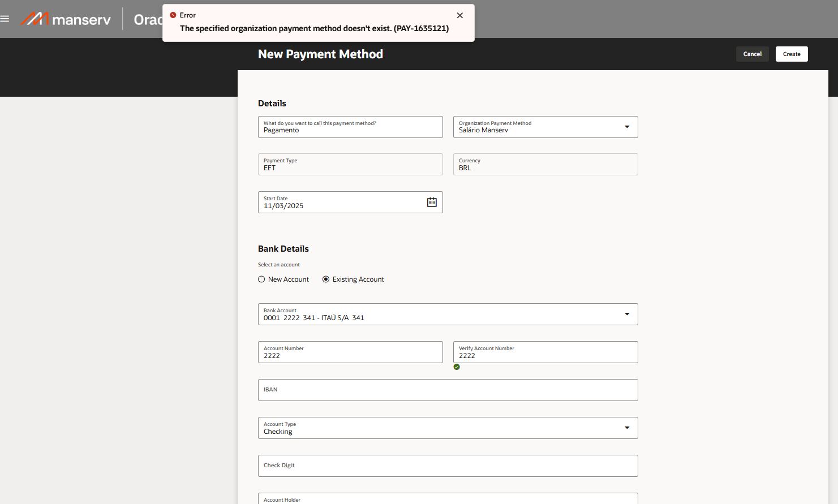Click the error message text PAY-1635121

pyautogui.click(x=315, y=28)
